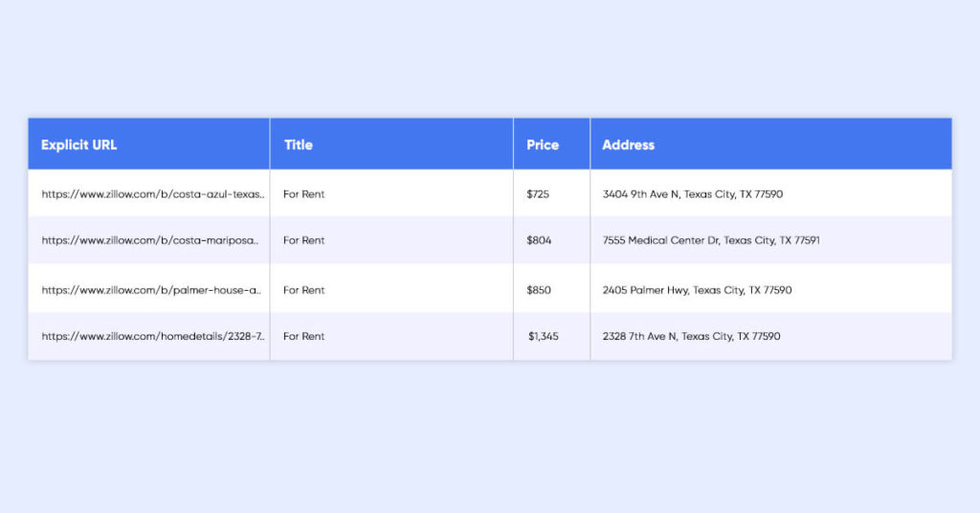The height and width of the screenshot is (513, 980).
Task: Select the $804 price cell
Action: click(x=539, y=240)
